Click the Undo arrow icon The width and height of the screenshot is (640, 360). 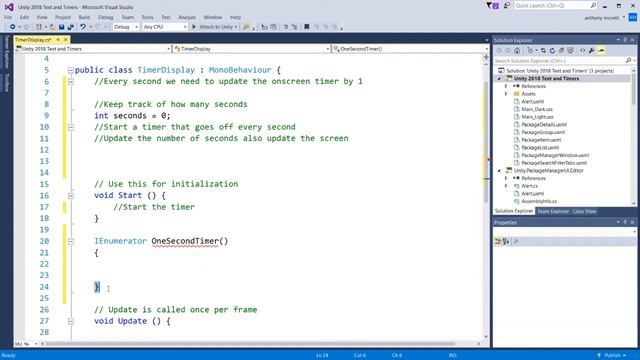[x=83, y=27]
